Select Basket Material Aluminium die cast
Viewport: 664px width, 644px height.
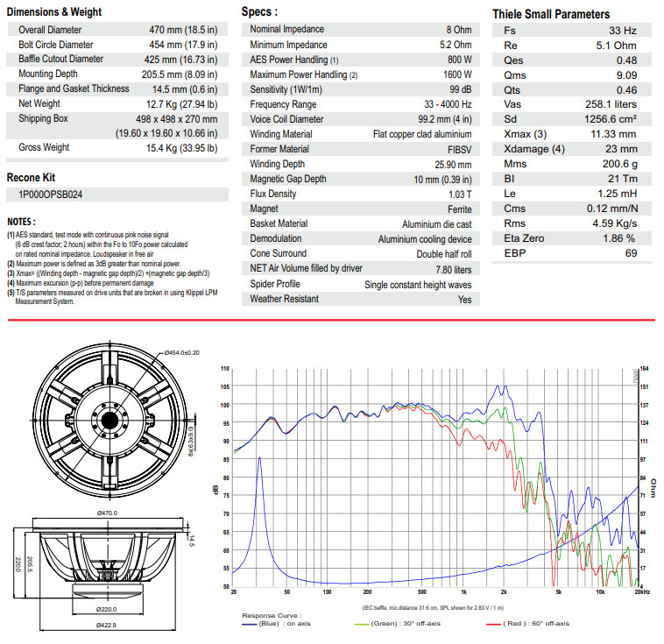pos(436,224)
